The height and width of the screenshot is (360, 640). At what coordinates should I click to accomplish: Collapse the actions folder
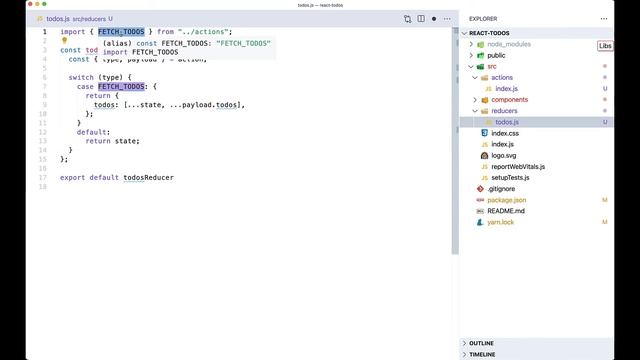coord(475,78)
